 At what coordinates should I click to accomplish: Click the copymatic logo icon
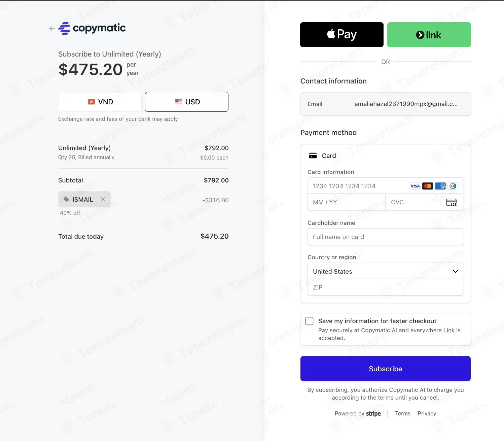[x=65, y=28]
